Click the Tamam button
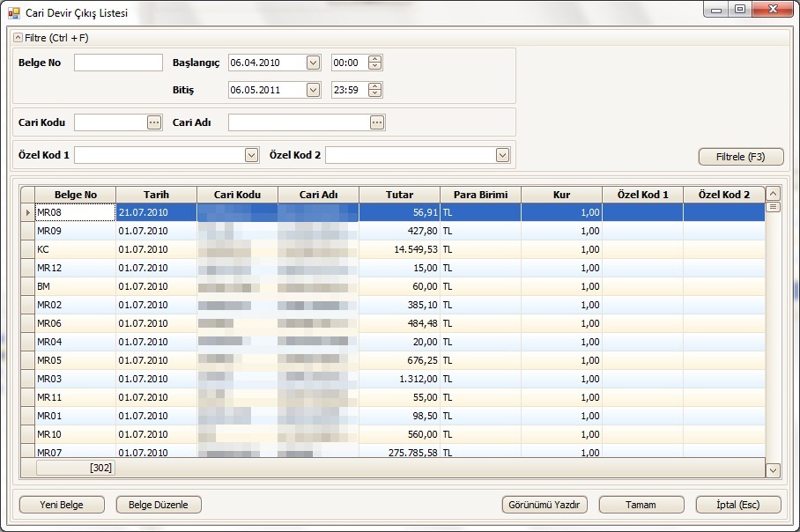This screenshot has width=800, height=532. pyautogui.click(x=641, y=505)
